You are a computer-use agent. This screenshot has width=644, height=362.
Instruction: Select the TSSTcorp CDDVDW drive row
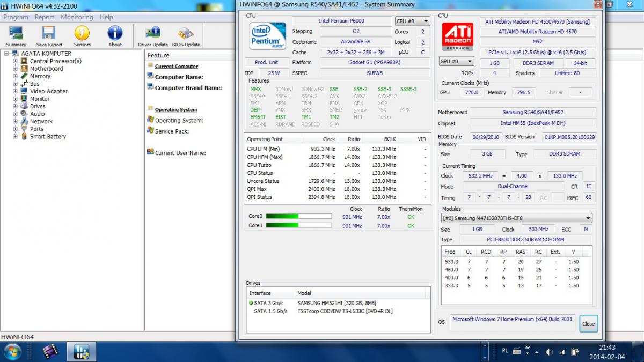338,311
